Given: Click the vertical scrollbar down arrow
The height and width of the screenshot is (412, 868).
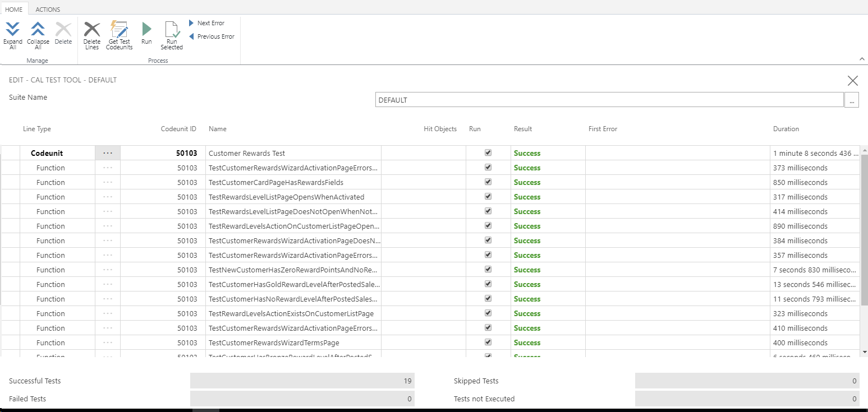Looking at the screenshot, I should (x=864, y=351).
